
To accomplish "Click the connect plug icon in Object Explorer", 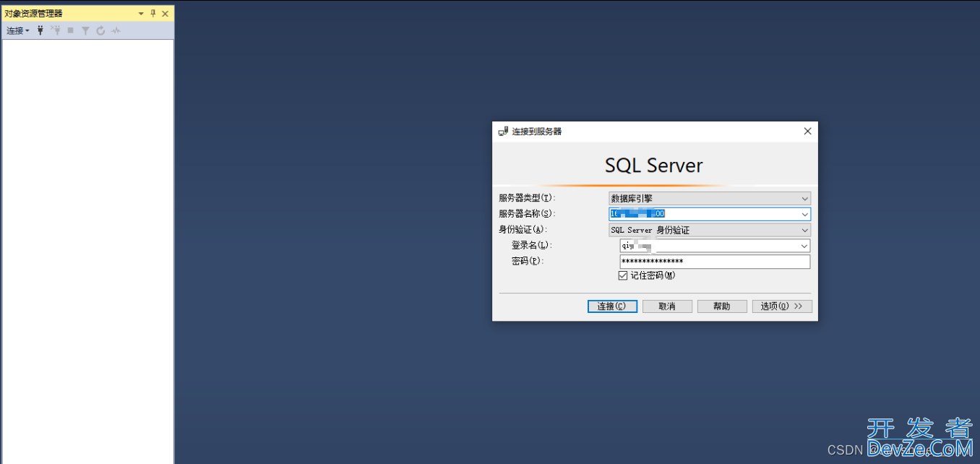I will (x=40, y=30).
